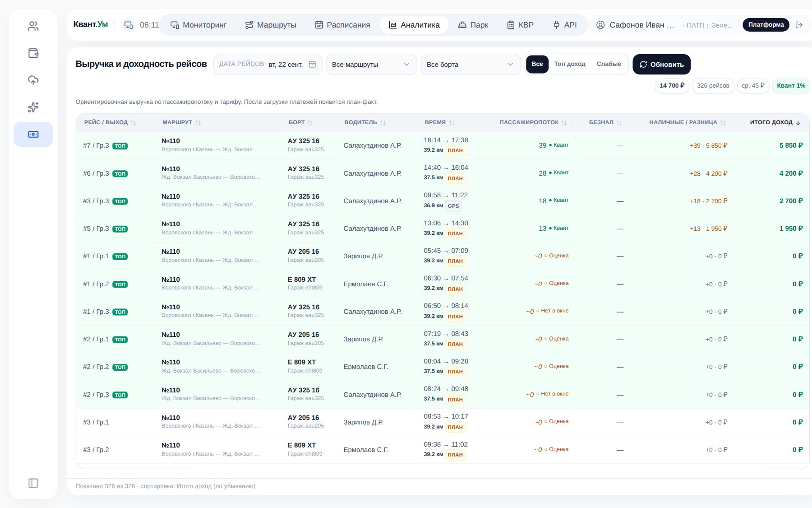The image size is (812, 508).
Task: Open the Расписания tab
Action: [x=342, y=25]
